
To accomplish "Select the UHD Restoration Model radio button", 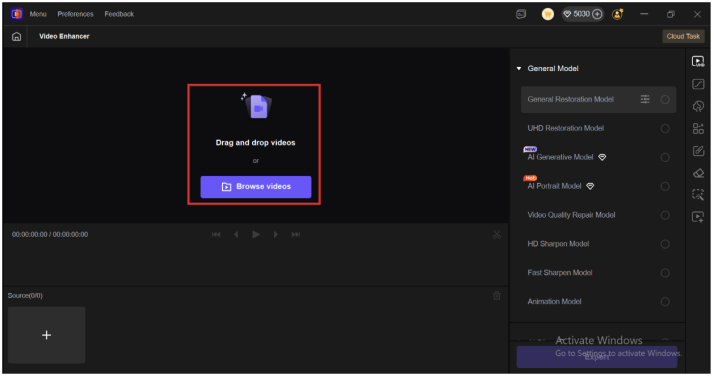I will coord(665,128).
